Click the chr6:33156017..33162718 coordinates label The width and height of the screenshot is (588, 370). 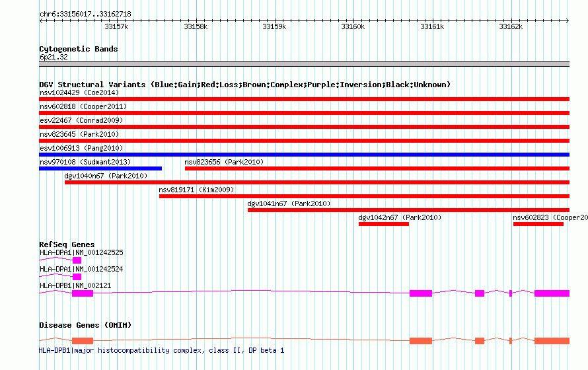(85, 15)
